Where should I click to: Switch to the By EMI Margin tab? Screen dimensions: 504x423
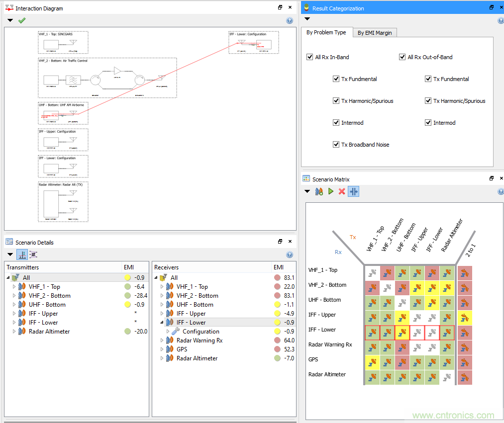375,33
